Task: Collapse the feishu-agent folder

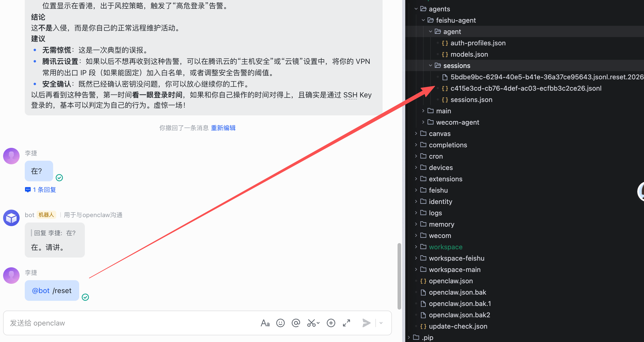Action: 423,20
